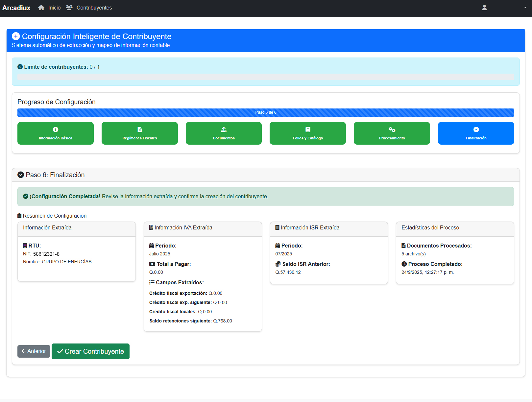Click the calendar icon next to Período
Screen dimensions: 532x402
tap(152, 245)
